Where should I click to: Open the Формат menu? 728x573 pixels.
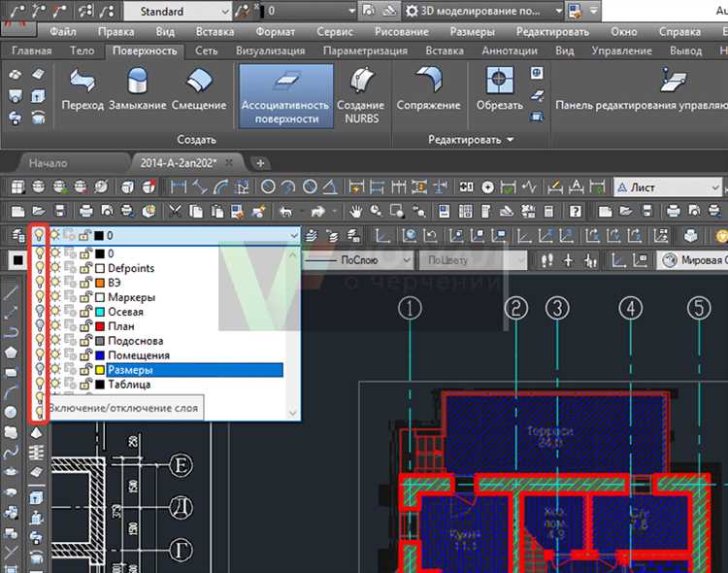[x=275, y=31]
